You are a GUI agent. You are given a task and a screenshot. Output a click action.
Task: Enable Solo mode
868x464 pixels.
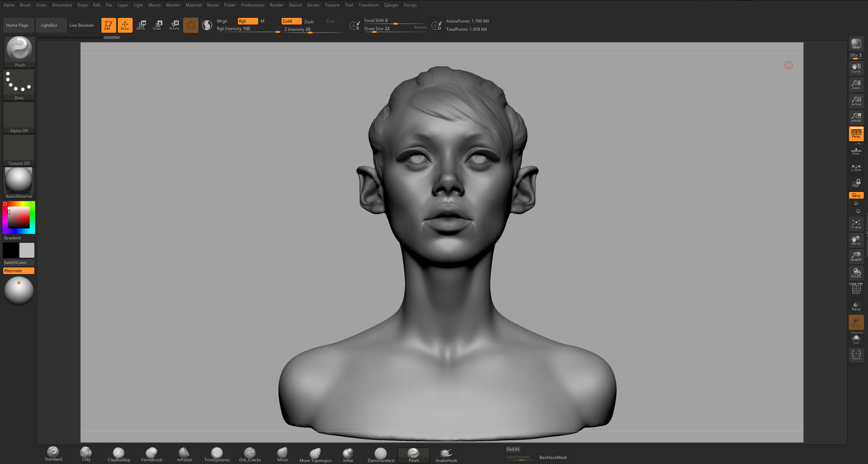tap(856, 340)
